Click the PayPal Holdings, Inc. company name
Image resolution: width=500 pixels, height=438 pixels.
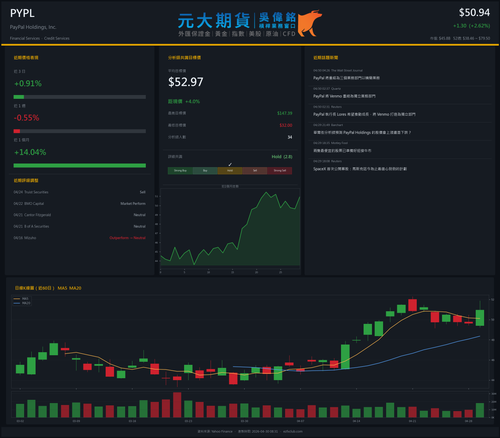point(33,27)
